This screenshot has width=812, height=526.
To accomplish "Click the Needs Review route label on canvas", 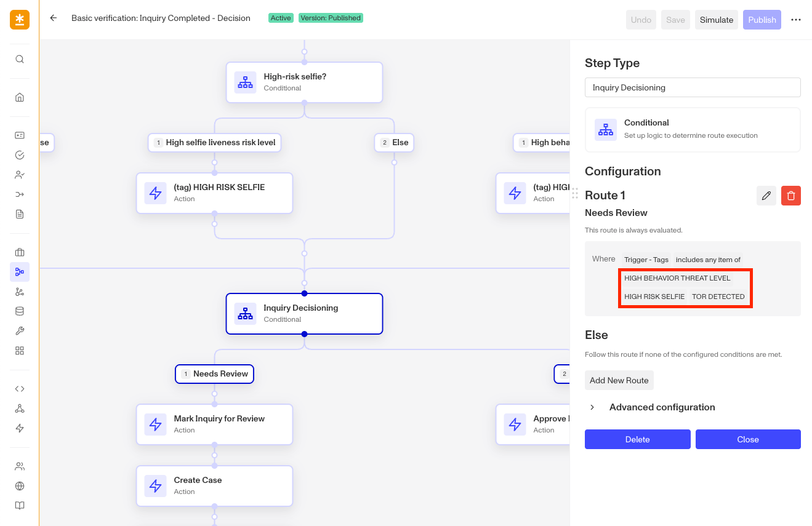I will pos(214,374).
